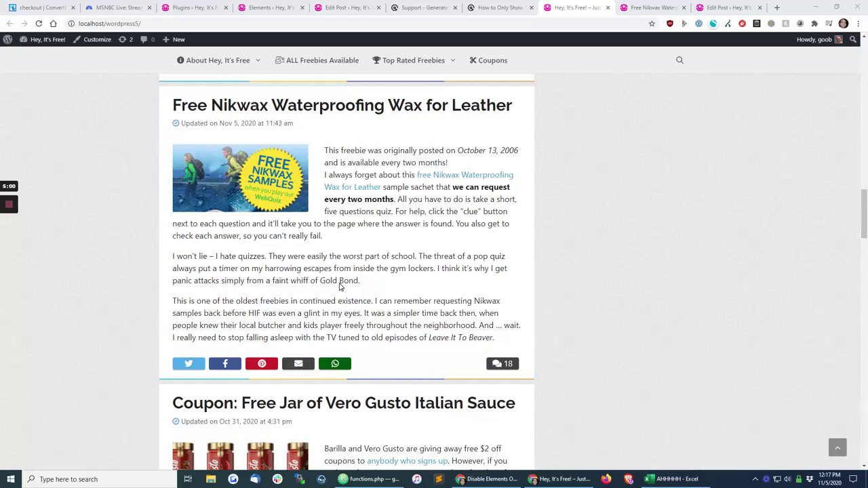
Task: Reload the page with refresh button
Action: pos(39,24)
